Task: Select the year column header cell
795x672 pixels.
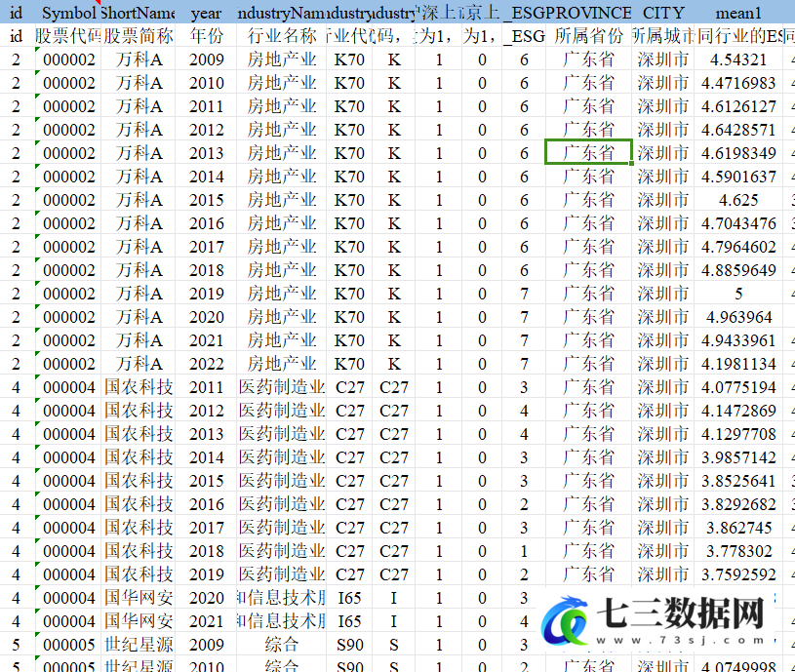Action: (x=206, y=12)
